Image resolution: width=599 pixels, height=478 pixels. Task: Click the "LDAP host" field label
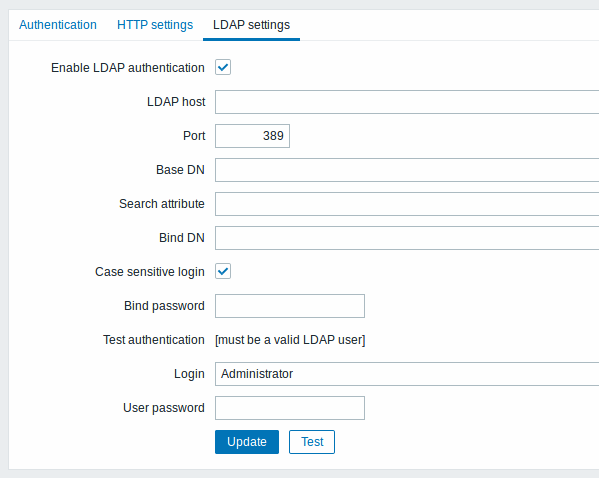click(x=176, y=102)
